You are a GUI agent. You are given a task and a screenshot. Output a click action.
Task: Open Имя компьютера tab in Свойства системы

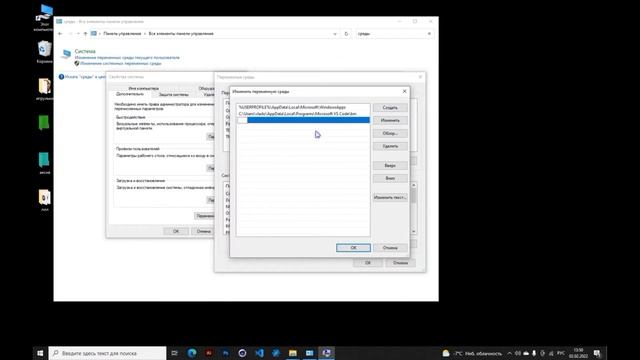[x=143, y=88]
